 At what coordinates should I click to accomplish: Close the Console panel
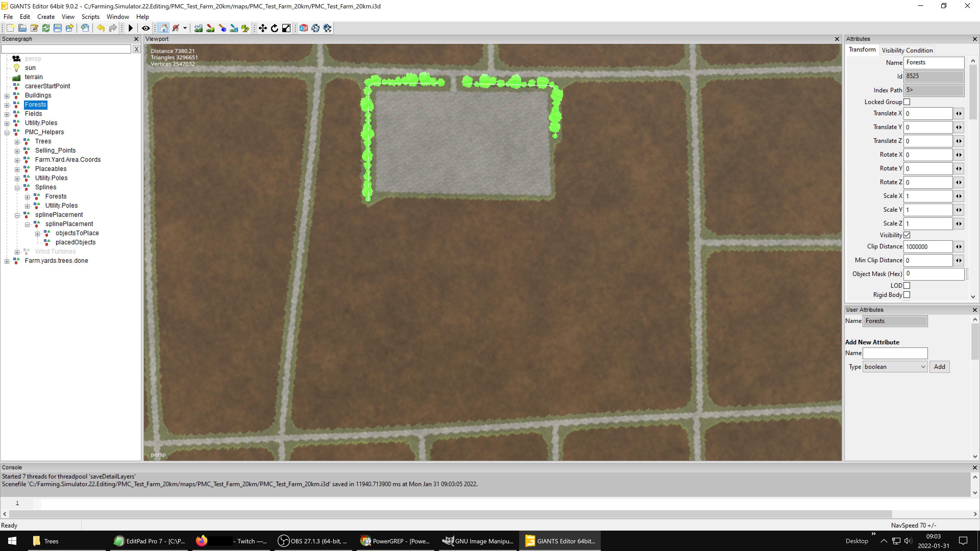[x=975, y=468]
